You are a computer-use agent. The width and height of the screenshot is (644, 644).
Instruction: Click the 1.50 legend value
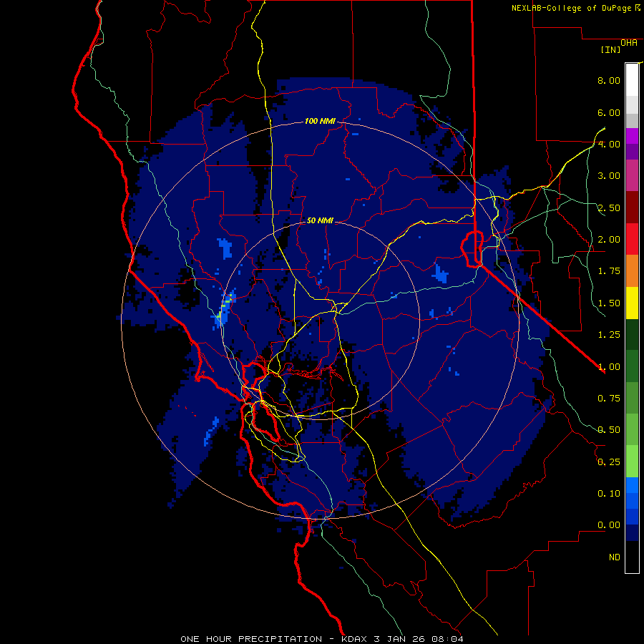pos(609,303)
